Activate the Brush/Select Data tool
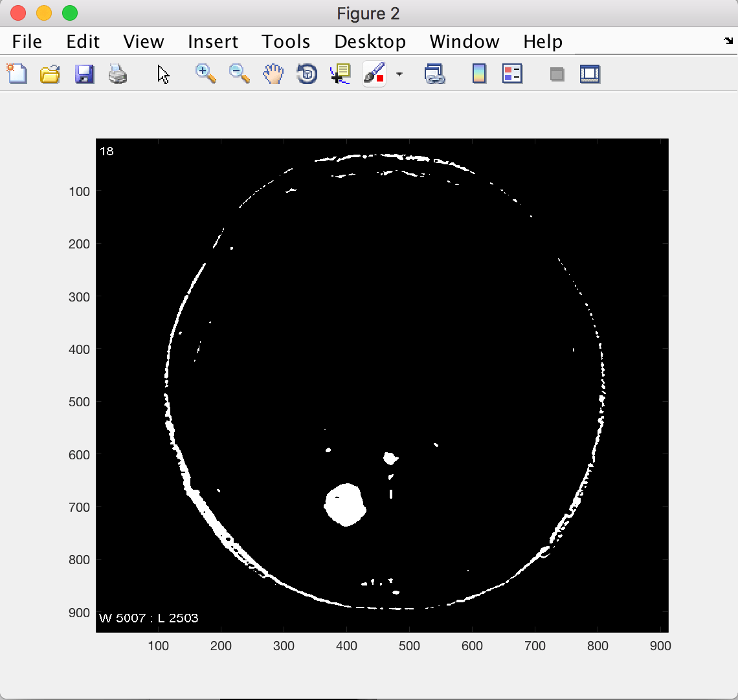This screenshot has height=700, width=738. pyautogui.click(x=373, y=73)
